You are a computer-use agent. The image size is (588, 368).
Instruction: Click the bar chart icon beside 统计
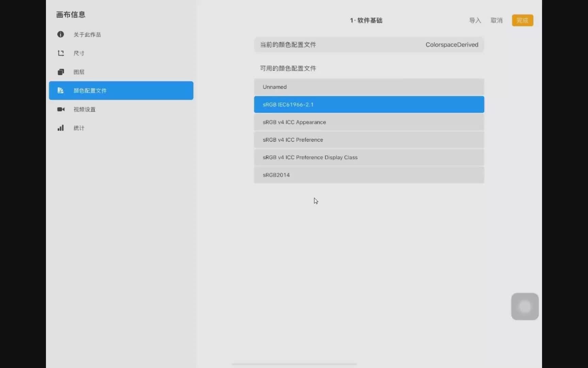pyautogui.click(x=61, y=128)
